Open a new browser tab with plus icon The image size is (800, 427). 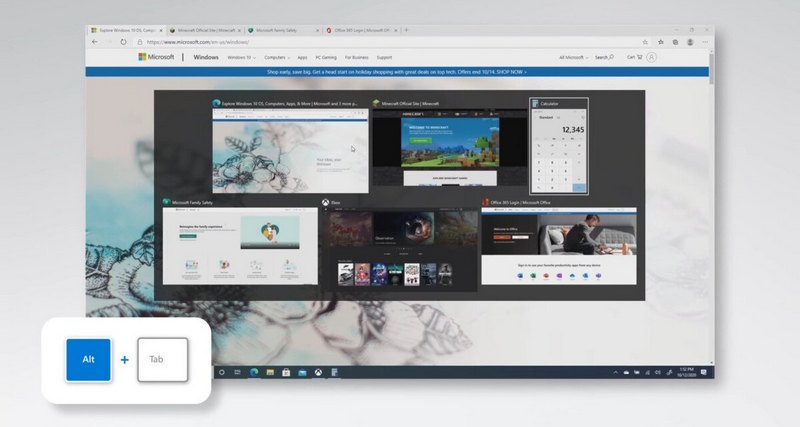(406, 30)
